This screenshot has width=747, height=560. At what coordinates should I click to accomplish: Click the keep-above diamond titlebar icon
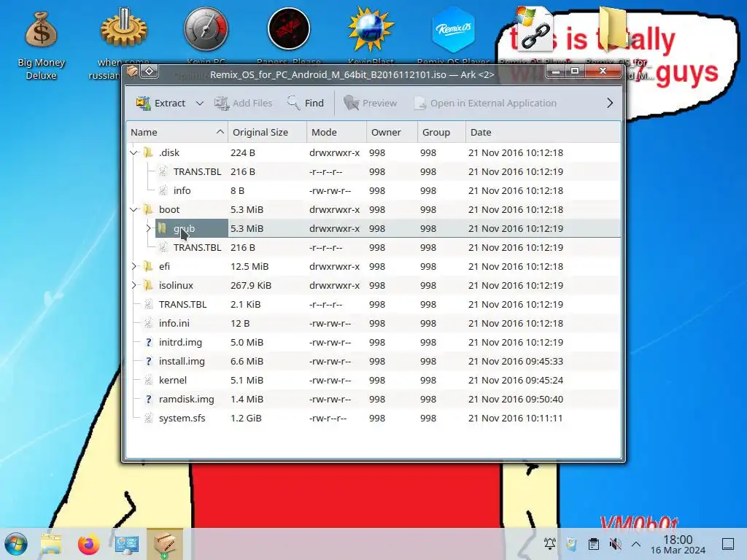(150, 71)
